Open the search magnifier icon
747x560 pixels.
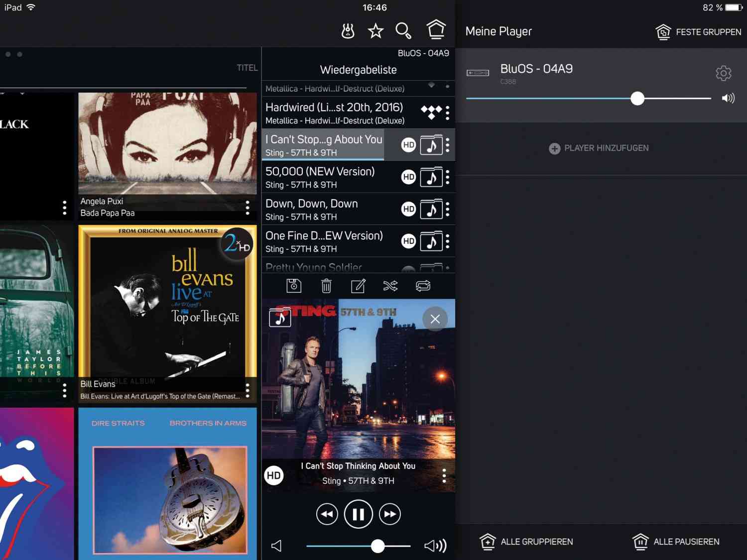(x=403, y=30)
